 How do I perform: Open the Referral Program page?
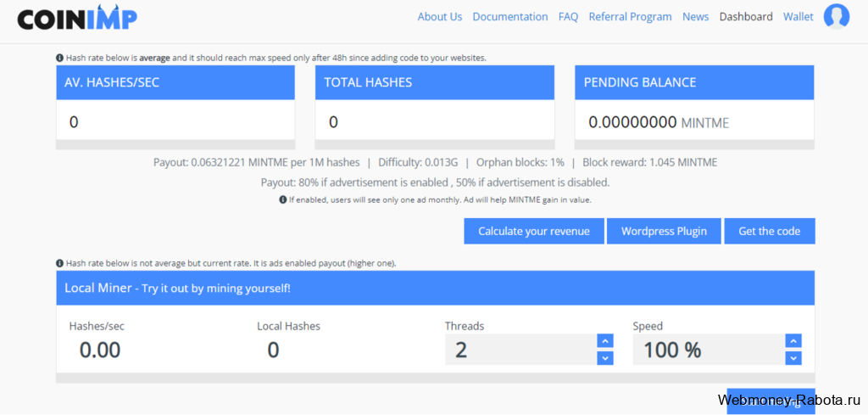pos(630,17)
